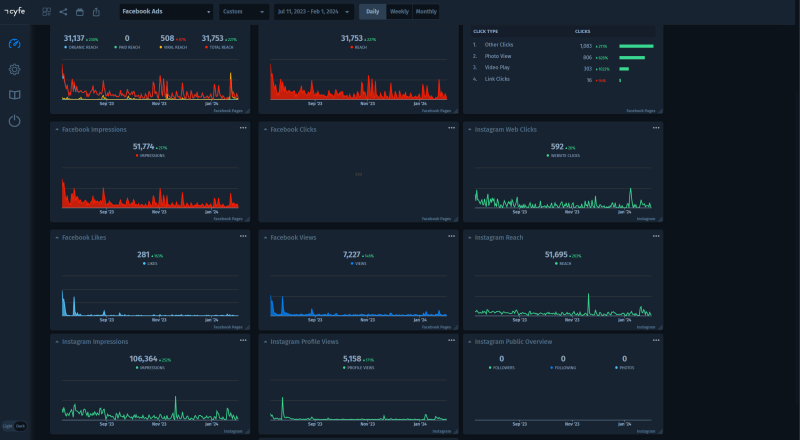The image size is (800, 440).
Task: Toggle the Viral Reach legend series
Action: (x=173, y=47)
